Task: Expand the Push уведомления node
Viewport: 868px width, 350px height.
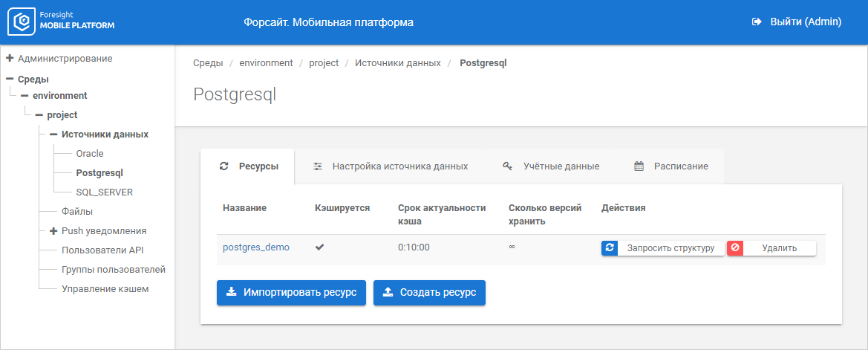Action: 53,231
